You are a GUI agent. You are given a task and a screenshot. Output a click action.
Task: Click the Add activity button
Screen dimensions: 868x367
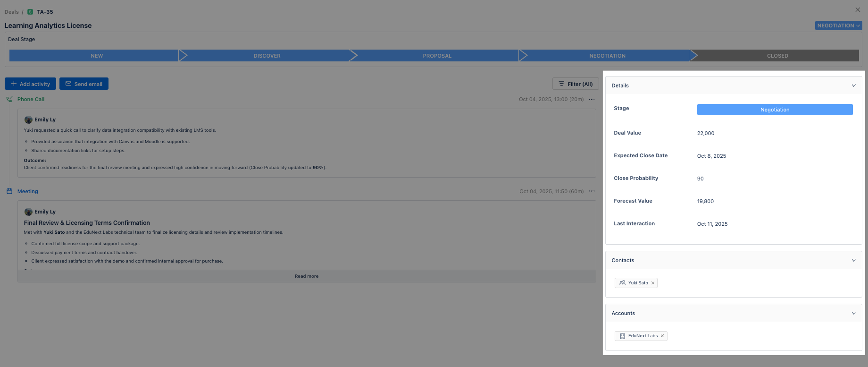click(x=30, y=84)
